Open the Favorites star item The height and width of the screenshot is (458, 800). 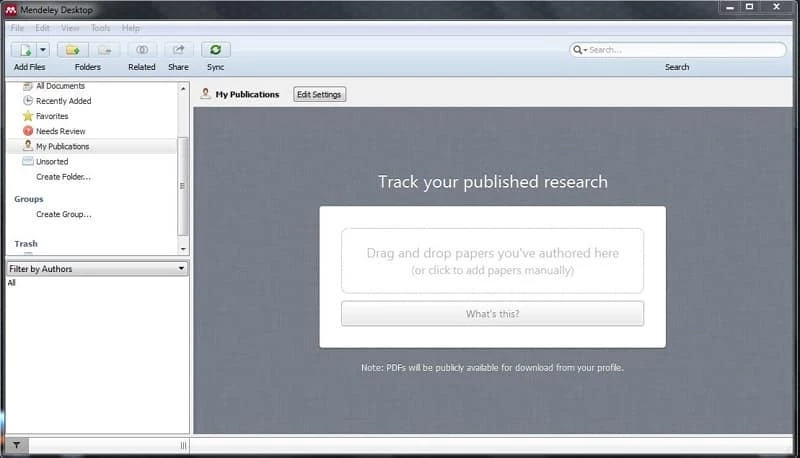coord(52,116)
